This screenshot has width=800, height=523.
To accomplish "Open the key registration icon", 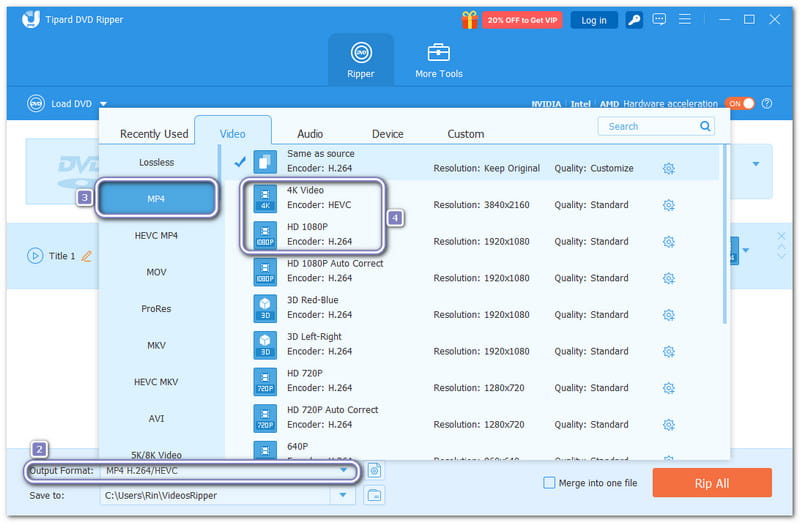I will [634, 19].
